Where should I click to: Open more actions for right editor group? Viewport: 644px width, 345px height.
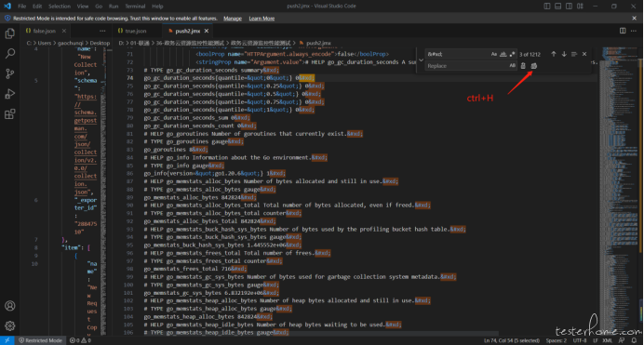634,31
